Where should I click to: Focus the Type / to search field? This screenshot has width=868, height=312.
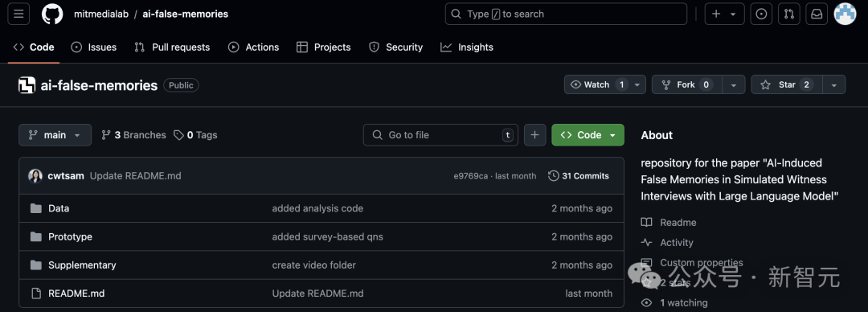(566, 14)
